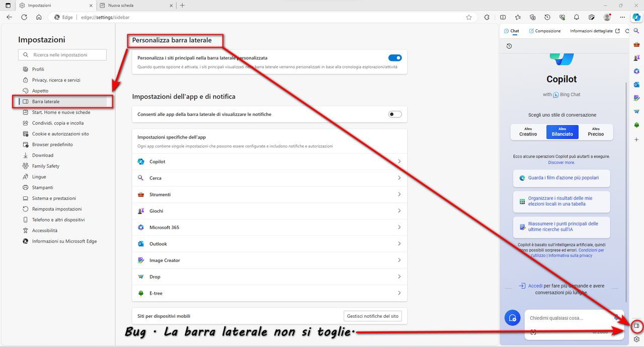This screenshot has width=644, height=347.
Task: Switch to Informazioni dettagliate tab
Action: pos(591,31)
